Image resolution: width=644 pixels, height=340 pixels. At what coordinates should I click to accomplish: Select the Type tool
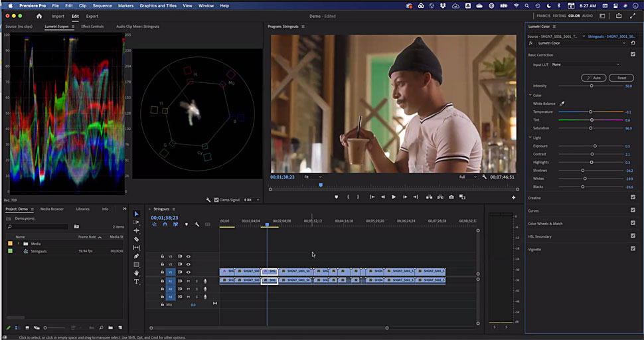[137, 282]
